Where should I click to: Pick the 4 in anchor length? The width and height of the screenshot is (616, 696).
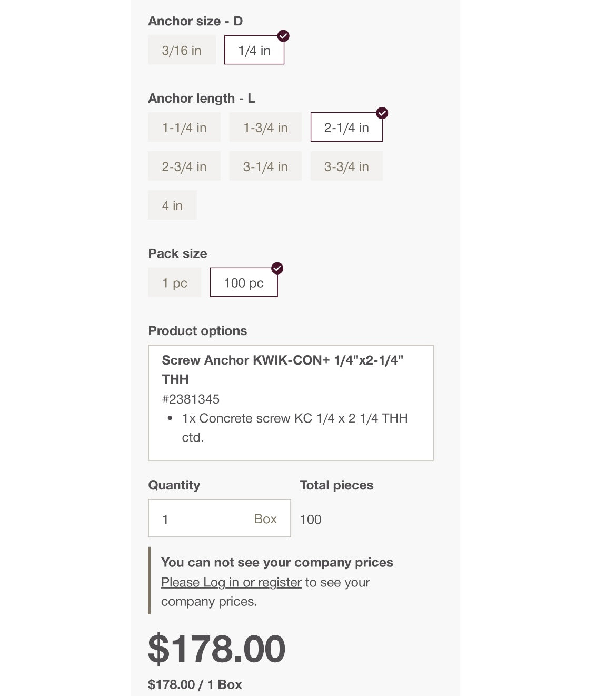point(172,205)
